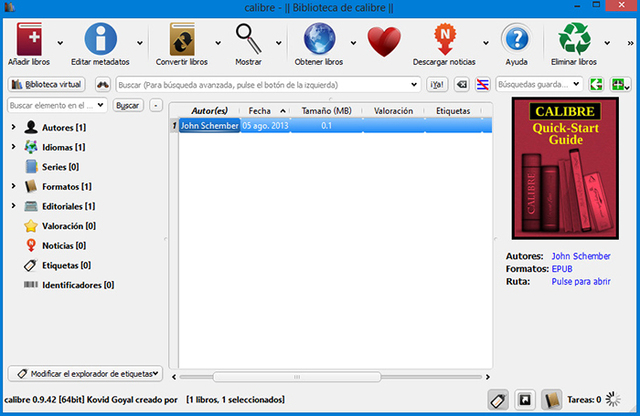Sort by Valoración column header

point(393,111)
